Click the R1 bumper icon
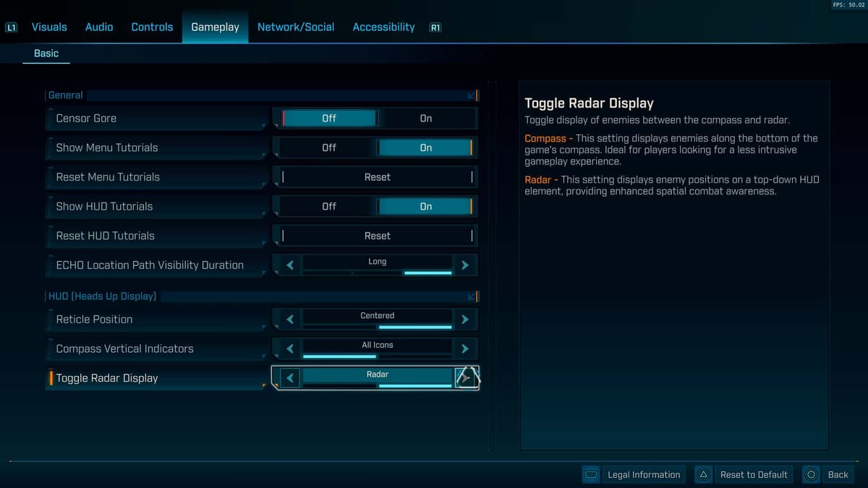The image size is (868, 488). tap(435, 27)
